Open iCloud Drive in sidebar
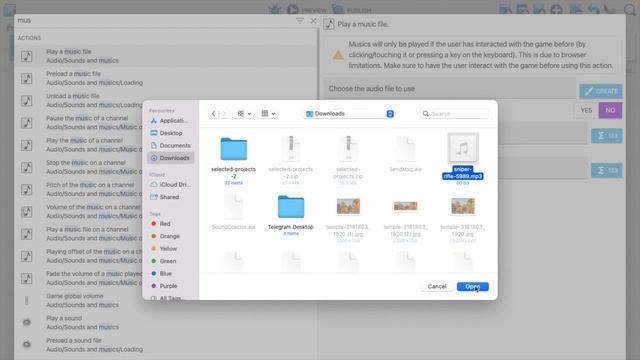The image size is (640, 360). pos(171,184)
